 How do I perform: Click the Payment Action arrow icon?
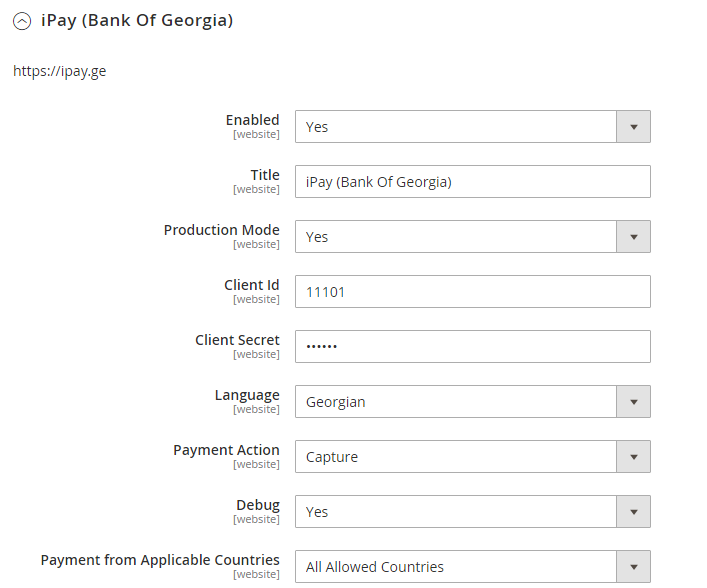633,457
